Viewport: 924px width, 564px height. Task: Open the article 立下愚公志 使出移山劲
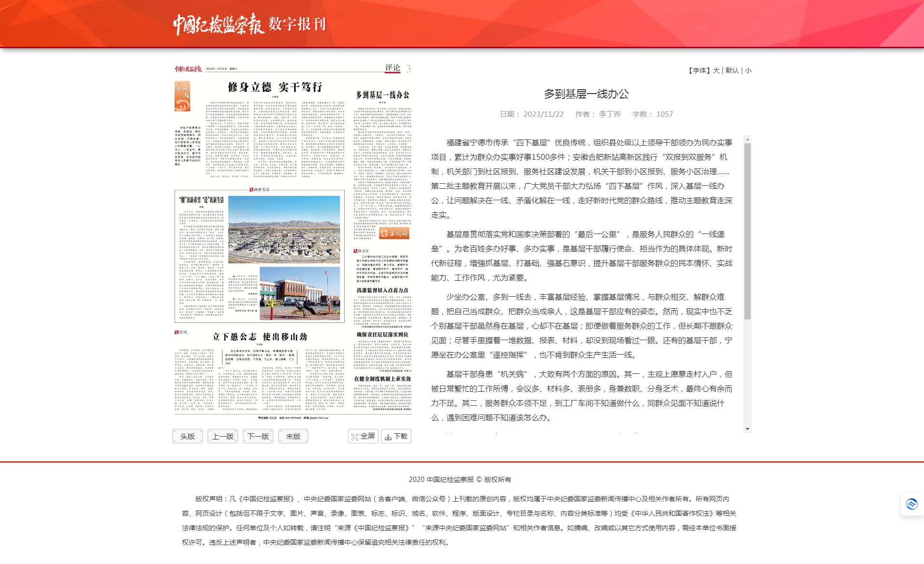click(260, 337)
